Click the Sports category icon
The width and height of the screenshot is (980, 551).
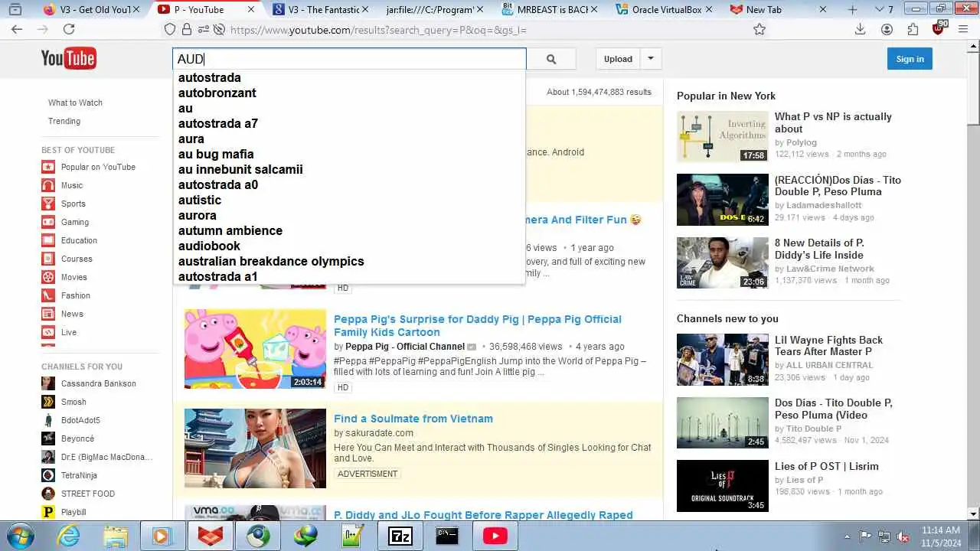[48, 204]
